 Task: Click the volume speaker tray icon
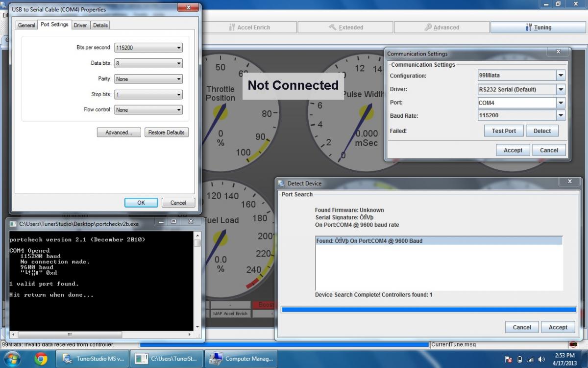[x=541, y=359]
